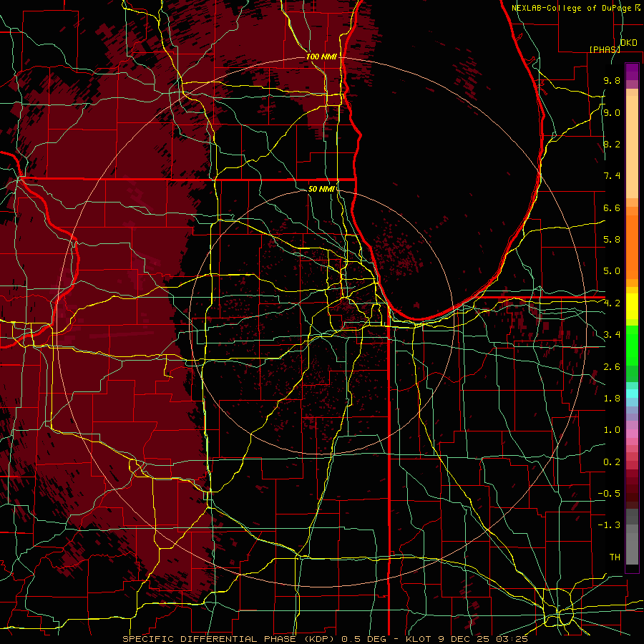
Task: Click the dark orange band of the color scale
Action: coord(632,246)
